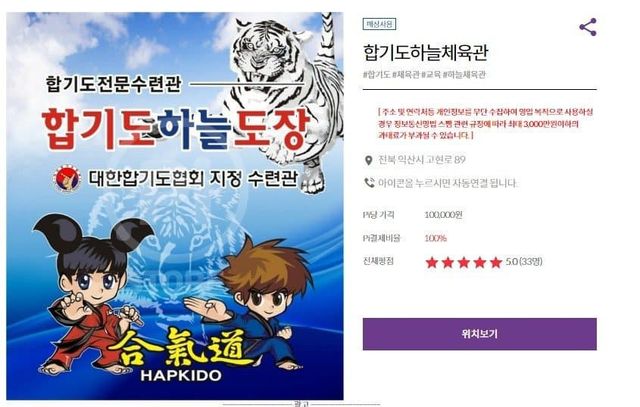The height and width of the screenshot is (407, 640).
Task: Click the outlined badge above the 합기도하늘체육관 title
Action: [379, 24]
